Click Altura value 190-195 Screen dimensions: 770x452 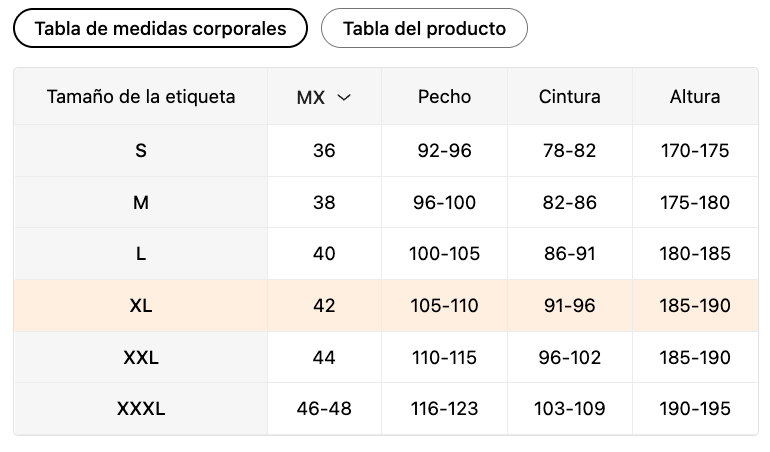pyautogui.click(x=695, y=408)
